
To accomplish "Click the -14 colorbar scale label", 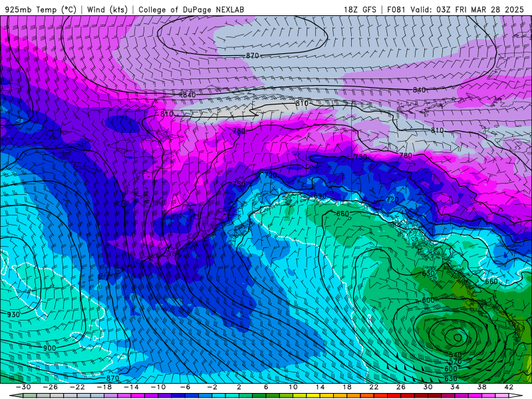I will [131, 387].
